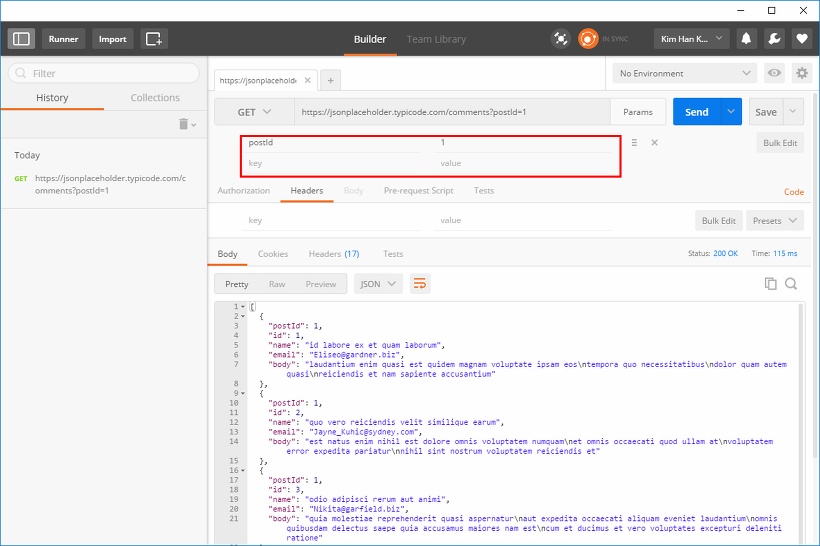The width and height of the screenshot is (820, 546).
Task: Collapse JSON fold arrow at line 1
Action: coord(243,306)
